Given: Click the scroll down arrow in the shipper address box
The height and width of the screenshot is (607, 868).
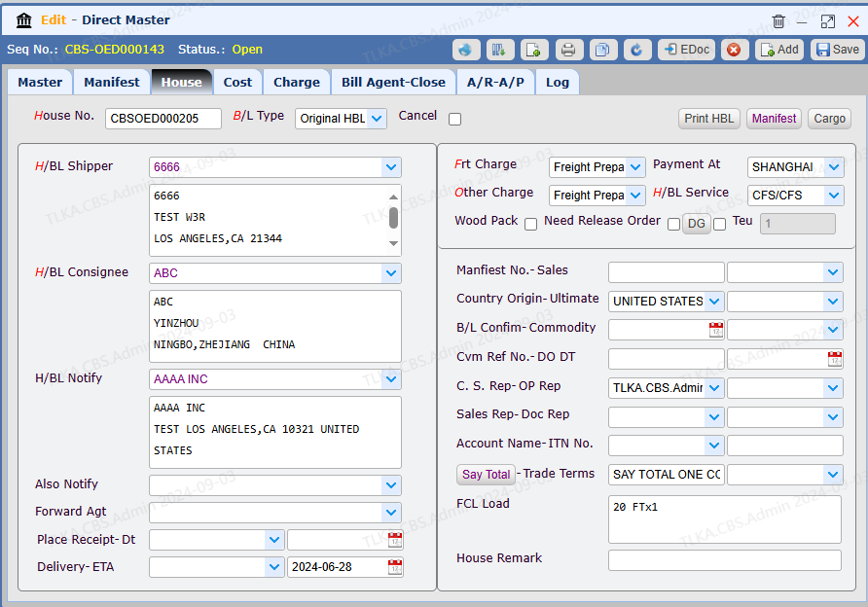Looking at the screenshot, I should point(393,243).
